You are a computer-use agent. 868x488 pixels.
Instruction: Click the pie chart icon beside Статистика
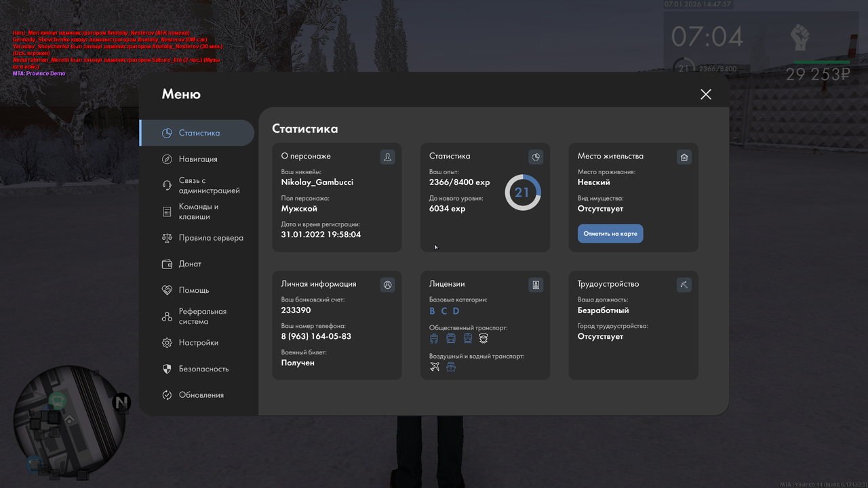tap(167, 133)
